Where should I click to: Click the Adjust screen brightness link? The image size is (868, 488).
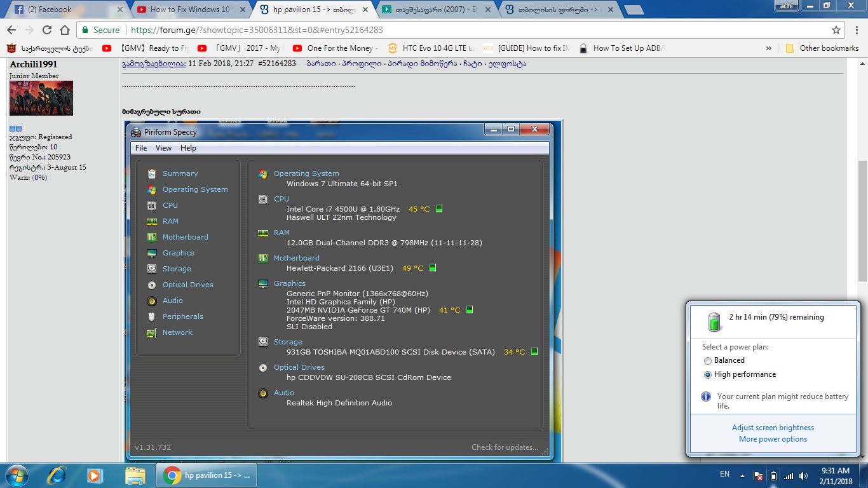[x=773, y=428]
